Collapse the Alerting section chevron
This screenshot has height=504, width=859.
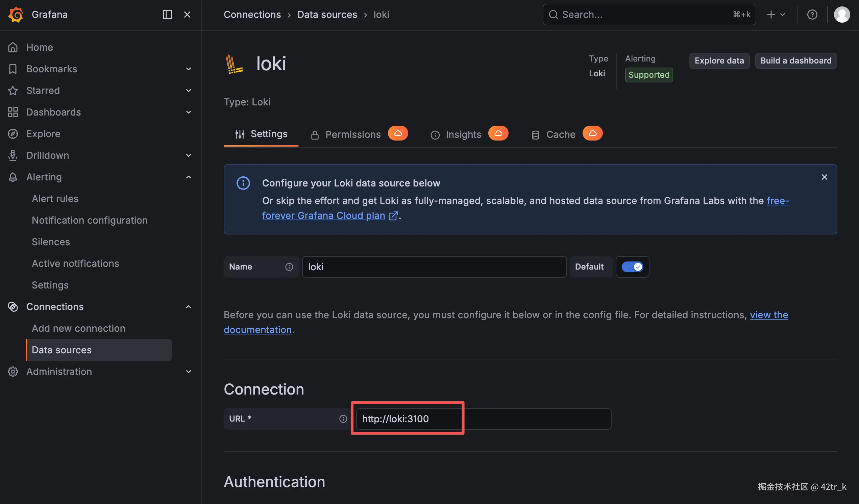click(189, 177)
